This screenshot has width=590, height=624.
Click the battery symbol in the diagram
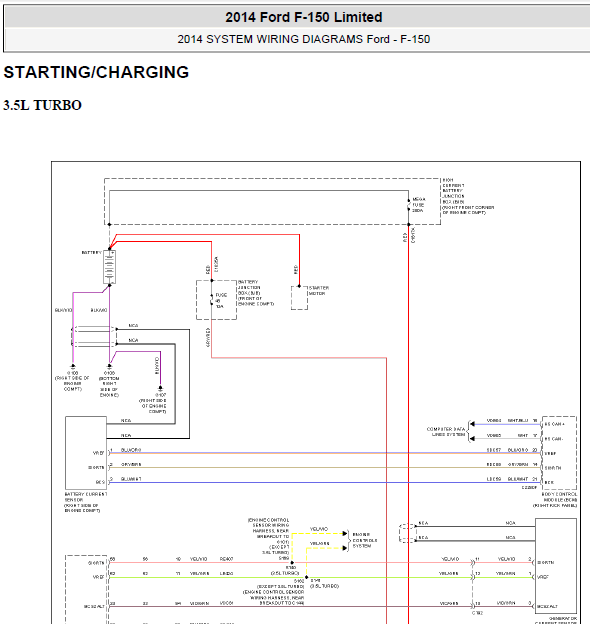coord(109,267)
